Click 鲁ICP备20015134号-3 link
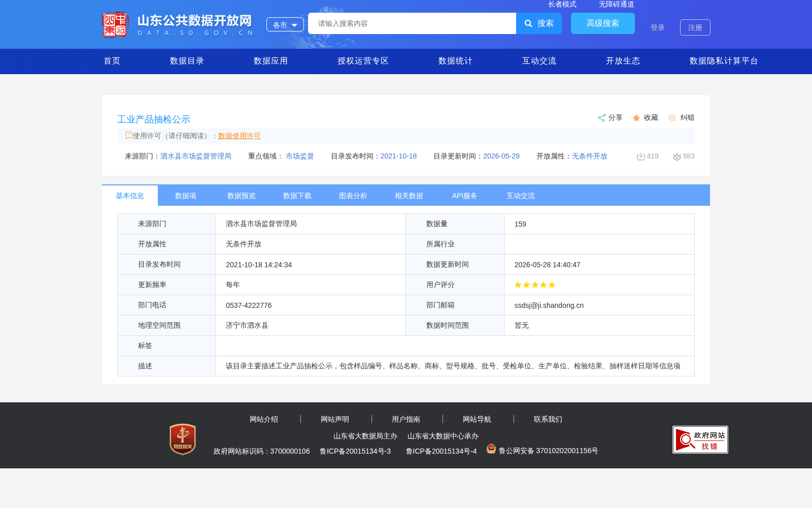This screenshot has height=508, width=812. tap(355, 451)
